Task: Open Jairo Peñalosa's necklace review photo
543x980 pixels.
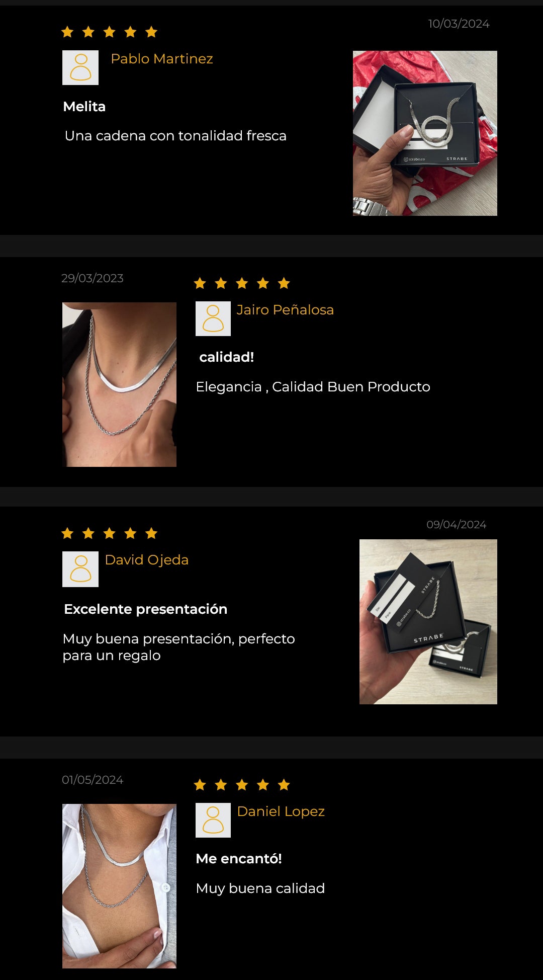Action: [x=119, y=384]
